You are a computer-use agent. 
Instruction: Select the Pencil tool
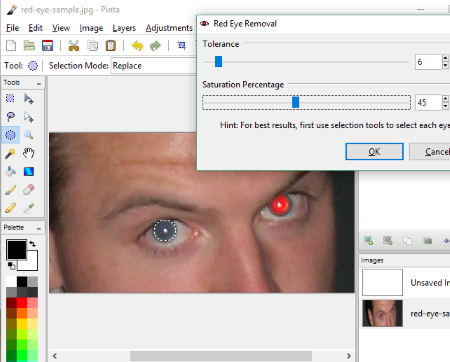pos(10,208)
